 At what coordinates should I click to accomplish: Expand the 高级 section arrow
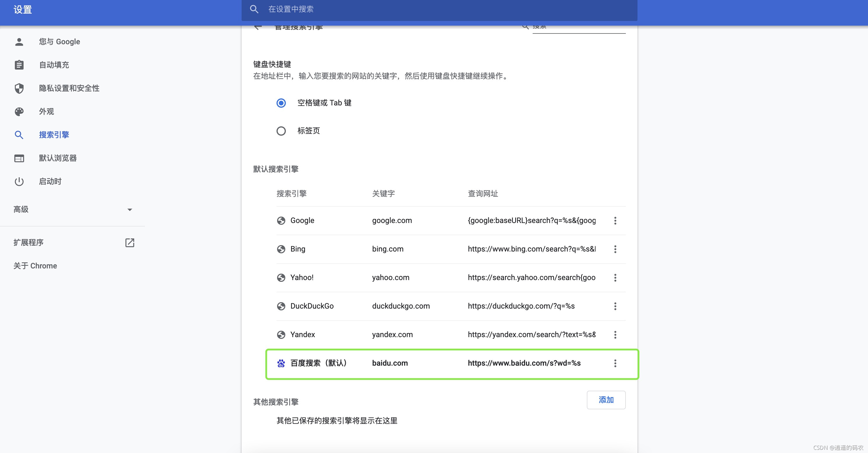[x=130, y=210]
